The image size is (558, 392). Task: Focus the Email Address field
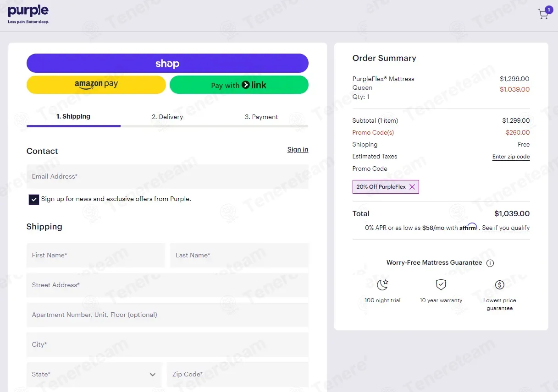tap(167, 176)
